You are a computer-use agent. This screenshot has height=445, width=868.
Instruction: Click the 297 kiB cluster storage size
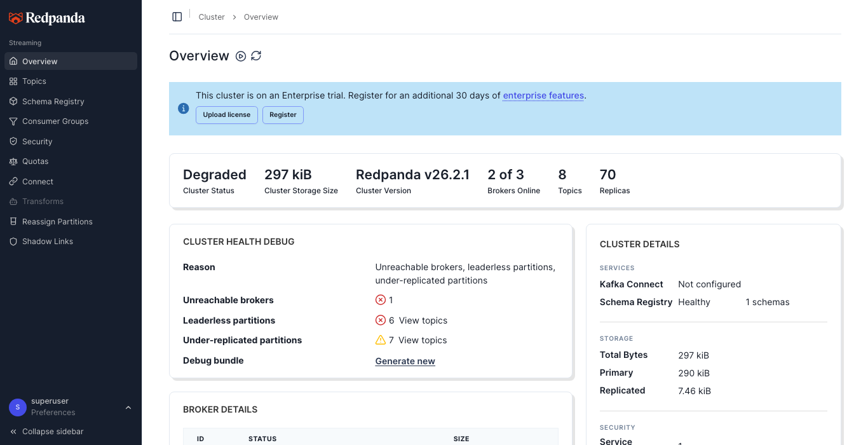coord(288,175)
